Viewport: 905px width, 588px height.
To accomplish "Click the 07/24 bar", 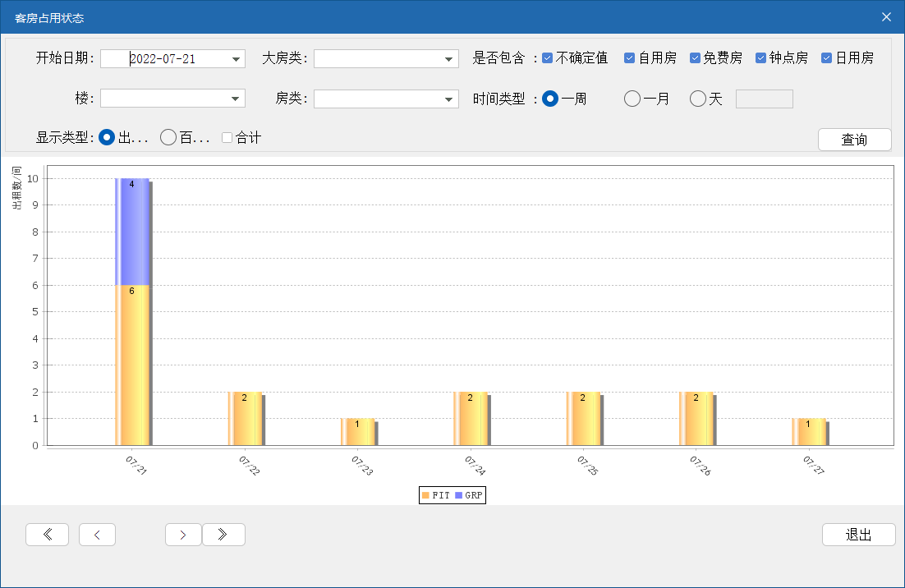I will click(x=471, y=418).
